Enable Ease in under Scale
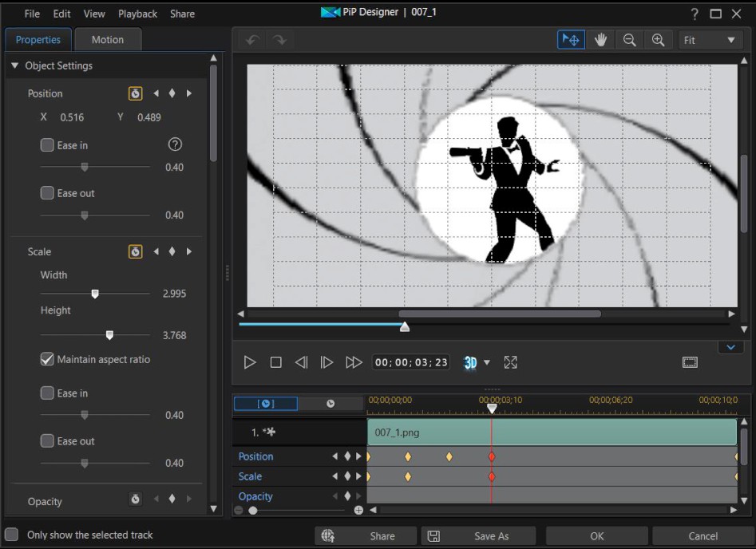Screen dimensions: 756x549 point(47,393)
